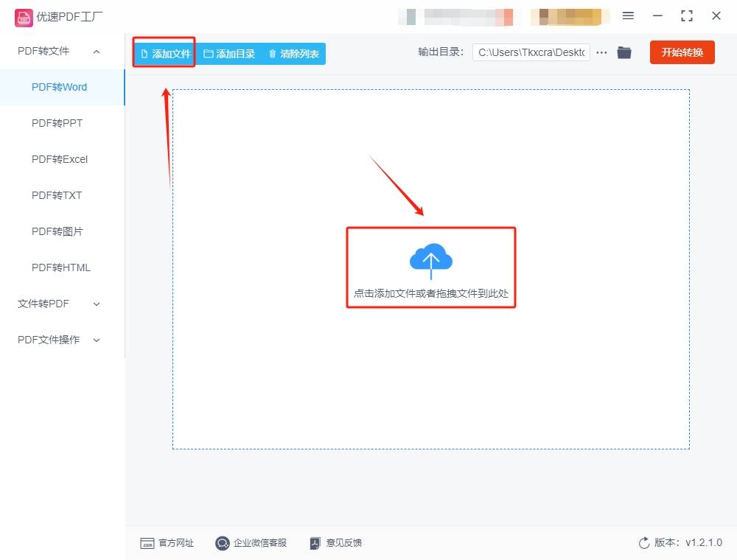Viewport: 737px width, 560px height.
Task: Select the PDF转PPT sidebar item
Action: (x=57, y=123)
